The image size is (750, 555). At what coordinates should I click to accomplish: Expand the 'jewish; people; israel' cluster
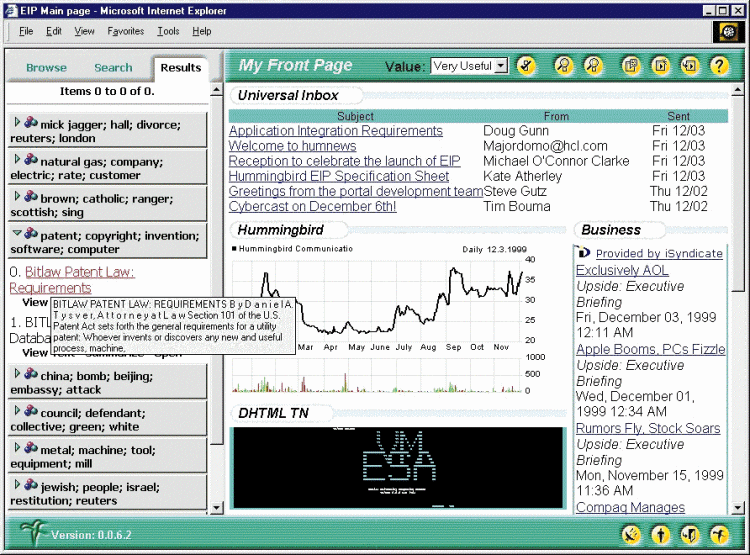pyautogui.click(x=17, y=484)
